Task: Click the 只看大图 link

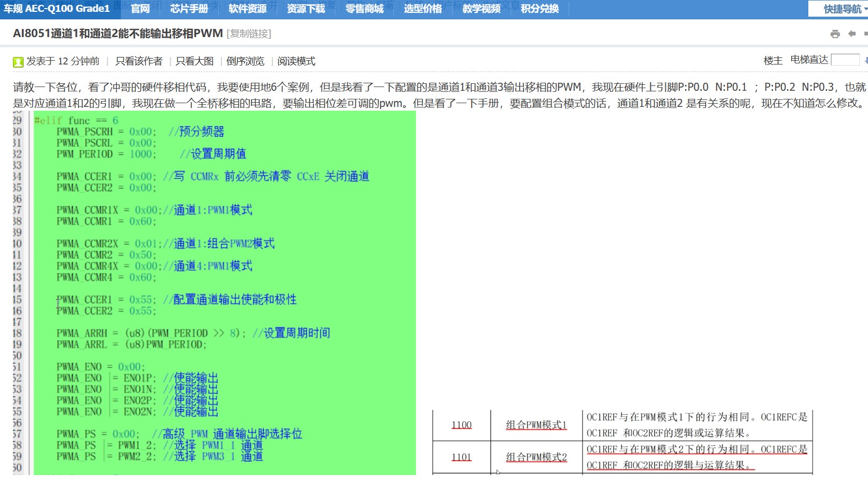Action: coord(195,61)
